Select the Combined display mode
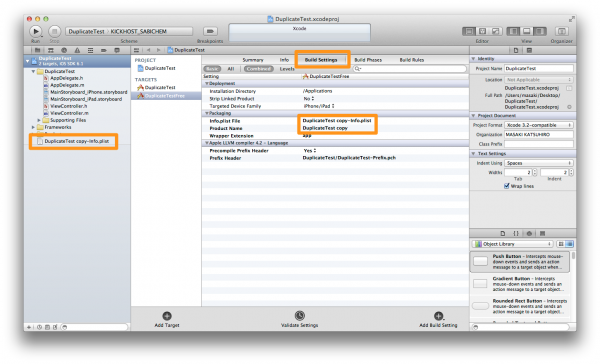Image resolution: width=600 pixels, height=364 pixels. tap(259, 69)
